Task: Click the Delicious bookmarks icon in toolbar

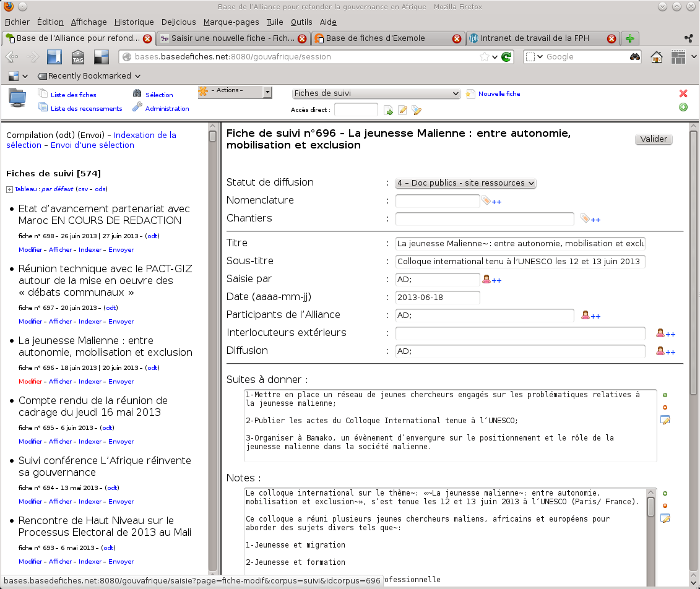Action: (102, 57)
